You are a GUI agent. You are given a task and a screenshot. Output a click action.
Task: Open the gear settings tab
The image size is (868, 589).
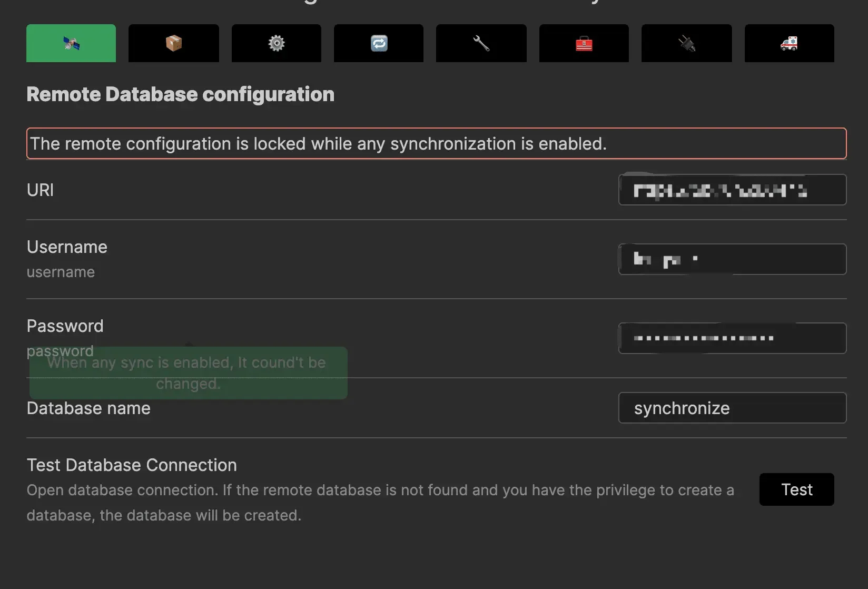(x=276, y=43)
